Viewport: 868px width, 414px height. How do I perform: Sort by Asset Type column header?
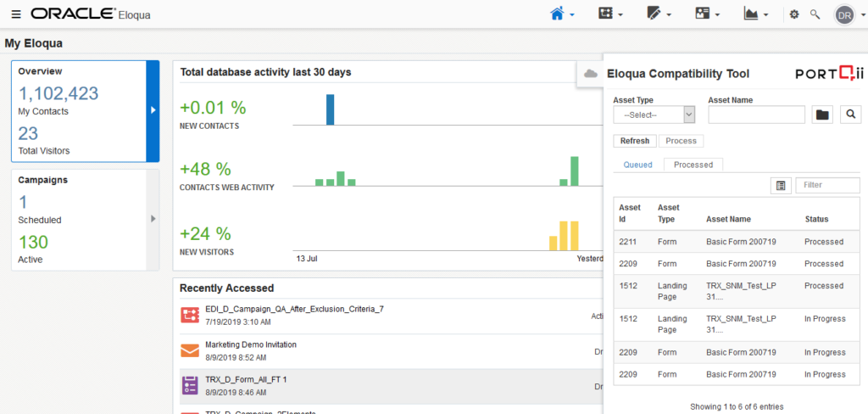(668, 214)
